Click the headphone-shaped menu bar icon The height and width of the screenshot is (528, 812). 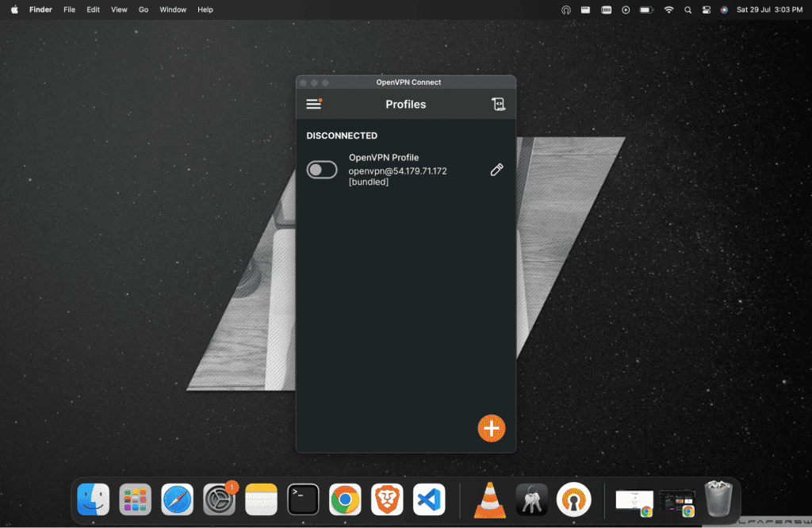[566, 10]
